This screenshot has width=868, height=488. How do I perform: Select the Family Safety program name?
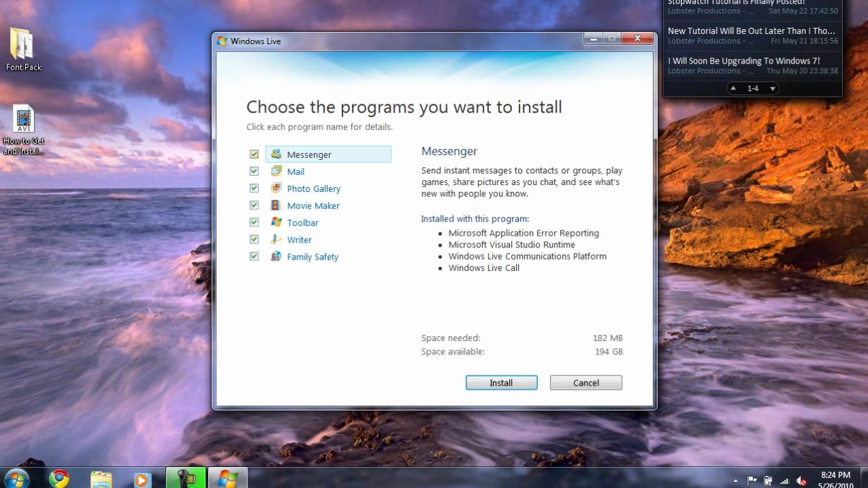(x=313, y=257)
